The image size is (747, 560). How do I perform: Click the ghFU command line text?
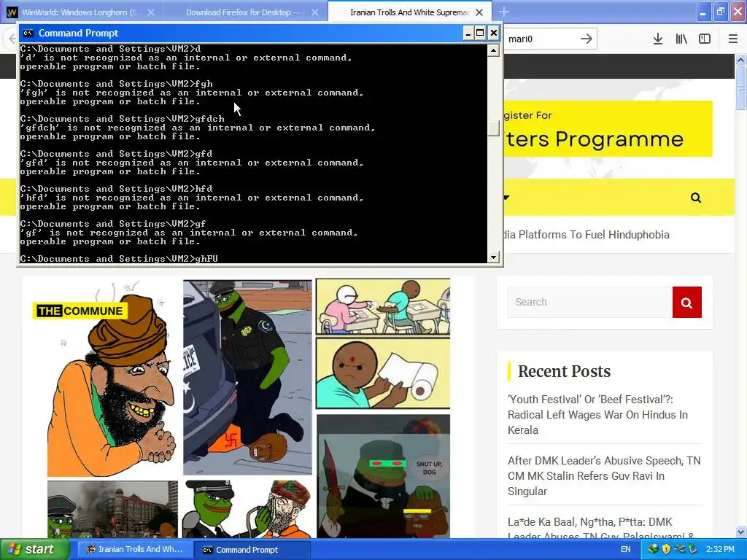pyautogui.click(x=206, y=259)
